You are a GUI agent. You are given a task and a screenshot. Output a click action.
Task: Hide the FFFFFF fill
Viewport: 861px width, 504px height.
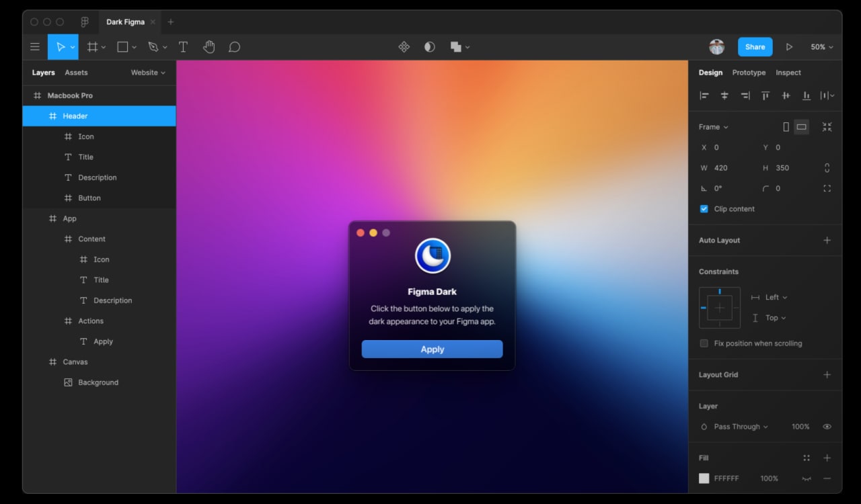[x=807, y=478]
